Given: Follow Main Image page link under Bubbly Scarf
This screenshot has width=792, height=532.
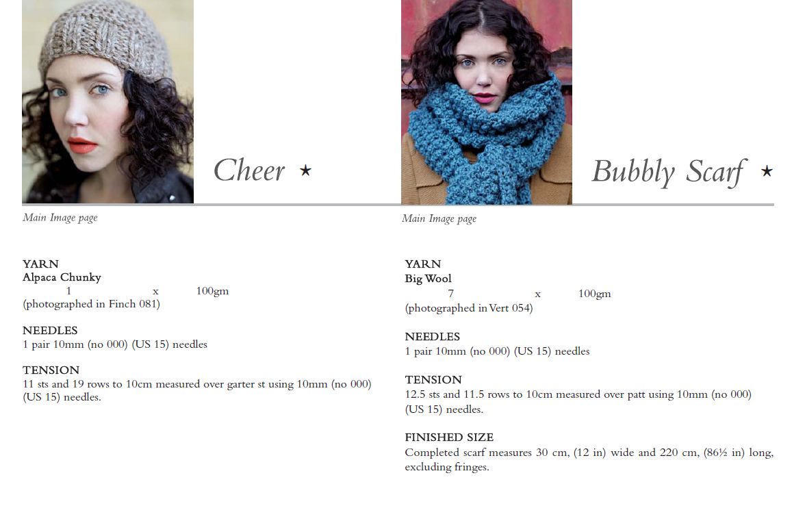Looking at the screenshot, I should click(x=439, y=219).
